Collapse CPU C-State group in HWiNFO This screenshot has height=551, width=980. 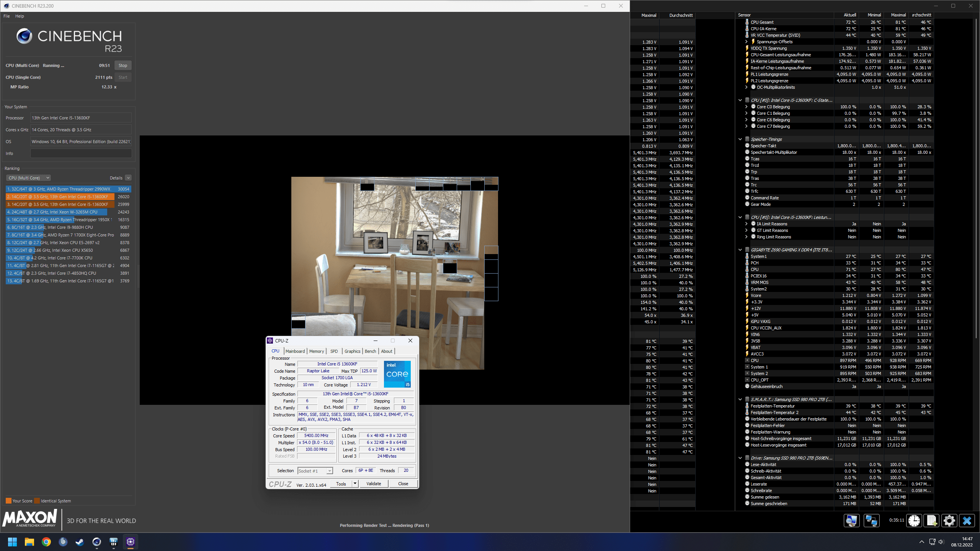click(740, 100)
